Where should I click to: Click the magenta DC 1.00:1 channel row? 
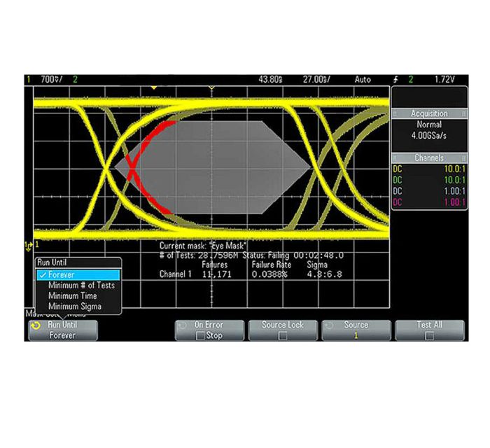tap(429, 202)
